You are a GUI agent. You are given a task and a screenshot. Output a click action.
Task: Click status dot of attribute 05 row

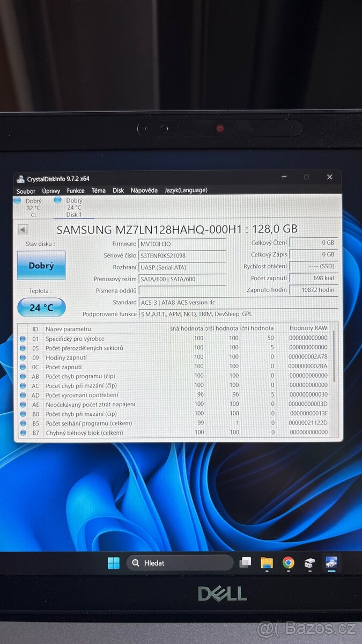click(x=23, y=348)
